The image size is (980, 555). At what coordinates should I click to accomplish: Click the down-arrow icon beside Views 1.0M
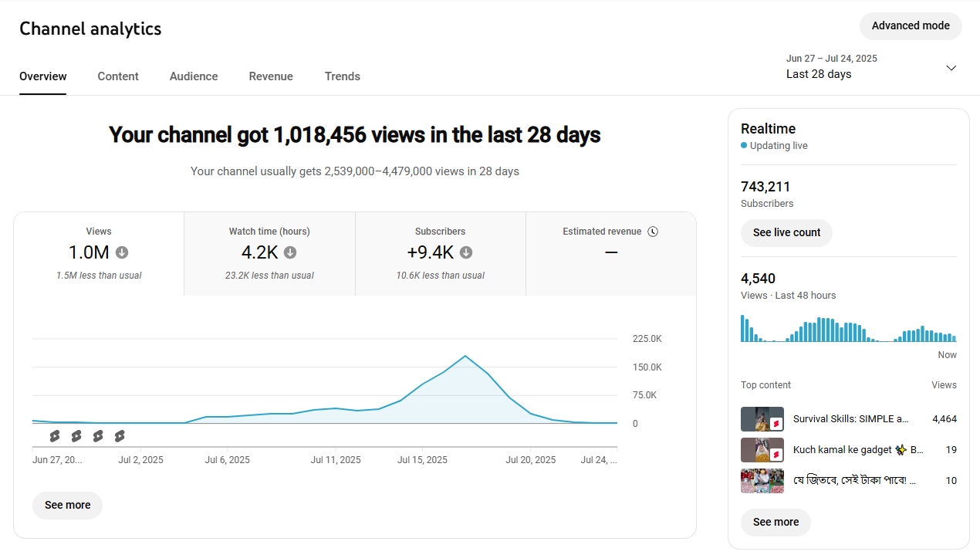coord(122,252)
